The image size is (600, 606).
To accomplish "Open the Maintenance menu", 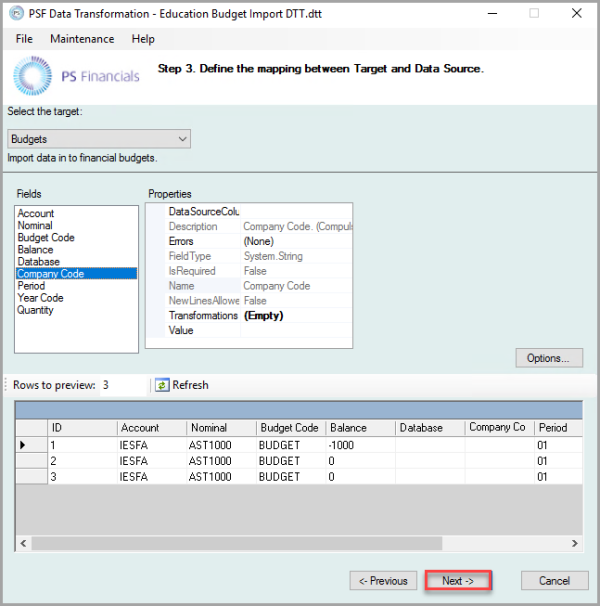I will tap(82, 39).
